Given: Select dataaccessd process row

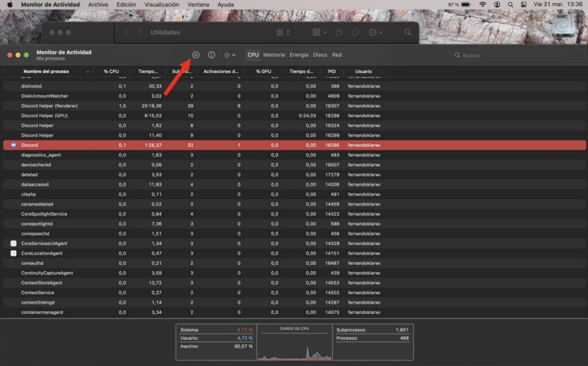Looking at the screenshot, I should 294,184.
